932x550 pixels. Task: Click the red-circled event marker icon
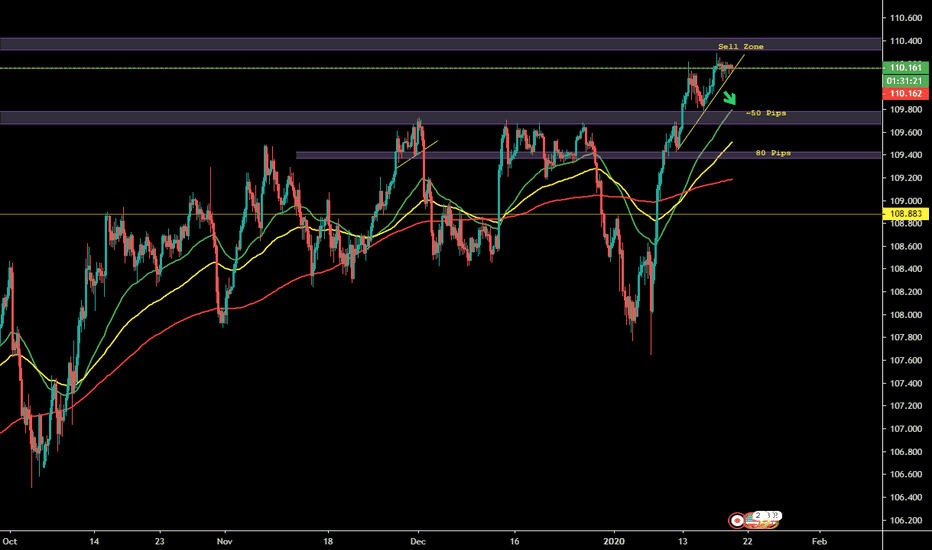(737, 520)
